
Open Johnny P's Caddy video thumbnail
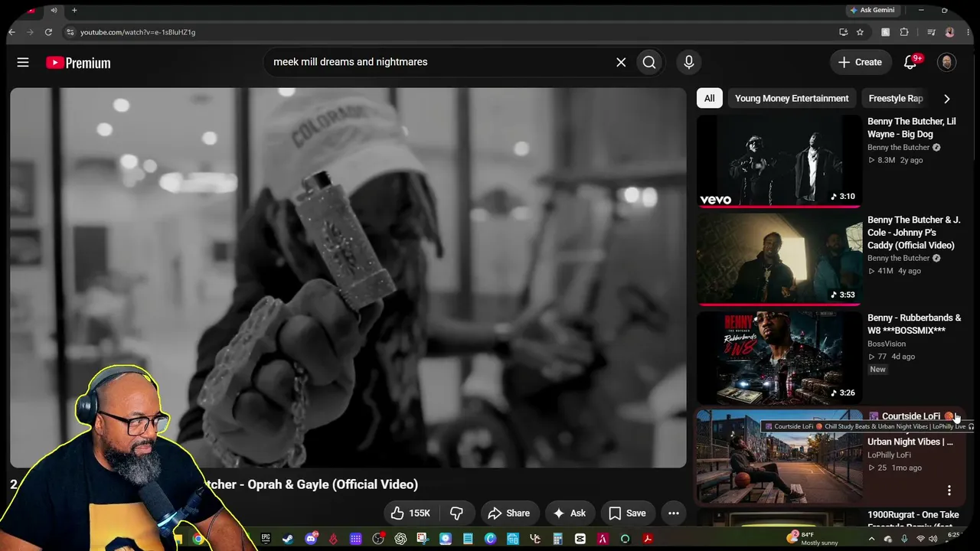click(779, 259)
